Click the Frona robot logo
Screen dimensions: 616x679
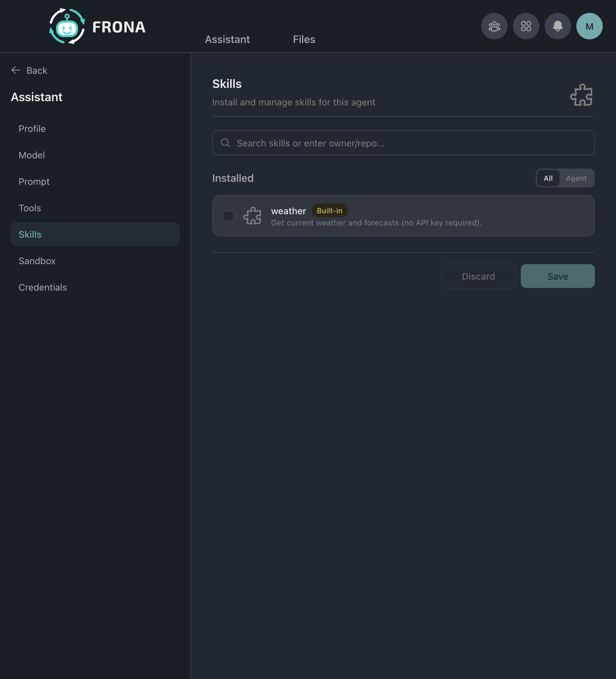(x=67, y=26)
